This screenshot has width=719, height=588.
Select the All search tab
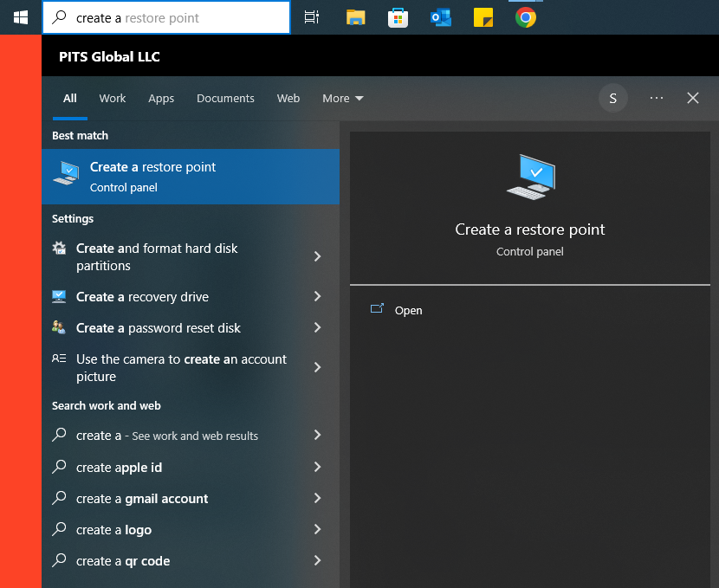(x=69, y=98)
